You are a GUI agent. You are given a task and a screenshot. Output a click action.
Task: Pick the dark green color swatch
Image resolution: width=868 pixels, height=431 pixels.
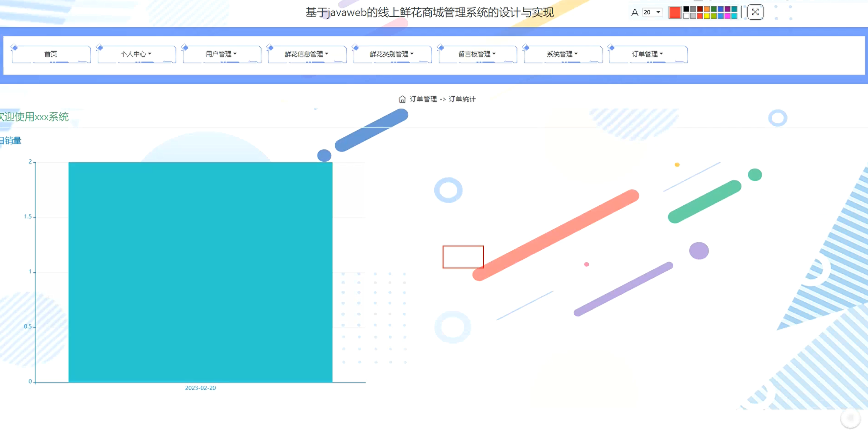pos(714,9)
